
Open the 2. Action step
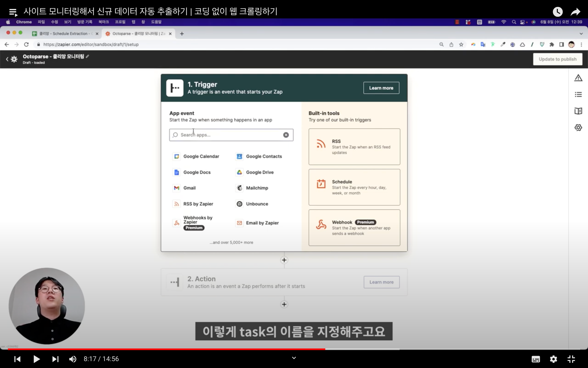click(x=284, y=282)
